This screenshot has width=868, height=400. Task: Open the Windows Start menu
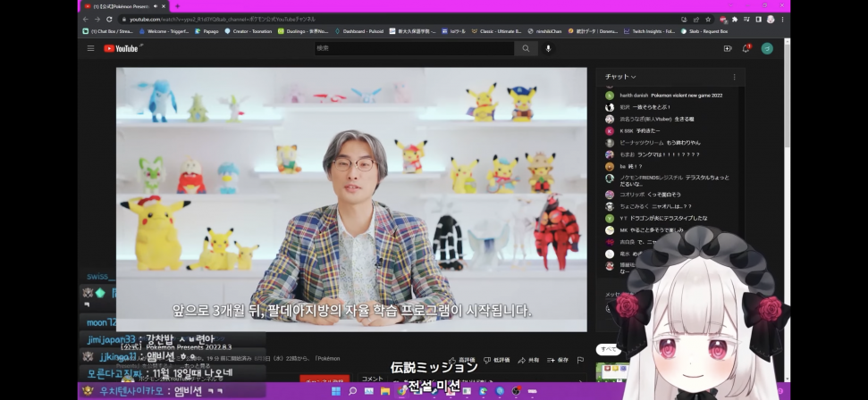pyautogui.click(x=335, y=391)
